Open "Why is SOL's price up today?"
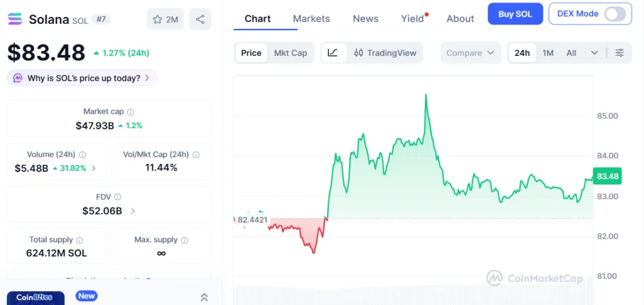The width and height of the screenshot is (644, 305). [x=84, y=78]
